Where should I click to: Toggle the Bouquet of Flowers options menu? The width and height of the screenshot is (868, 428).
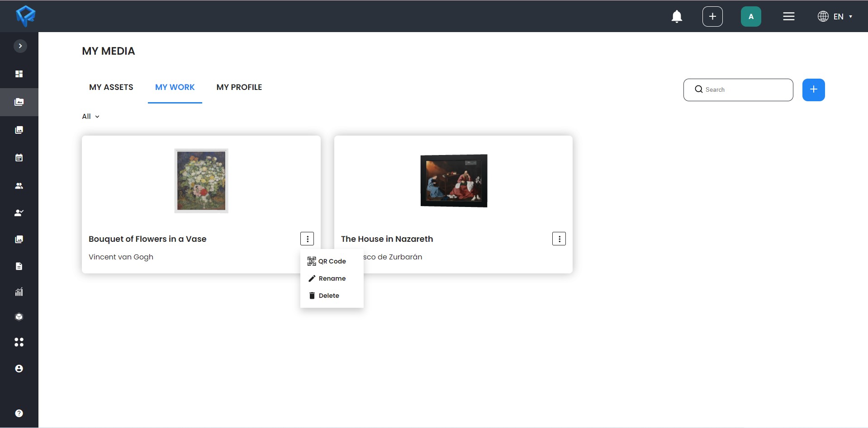click(307, 239)
